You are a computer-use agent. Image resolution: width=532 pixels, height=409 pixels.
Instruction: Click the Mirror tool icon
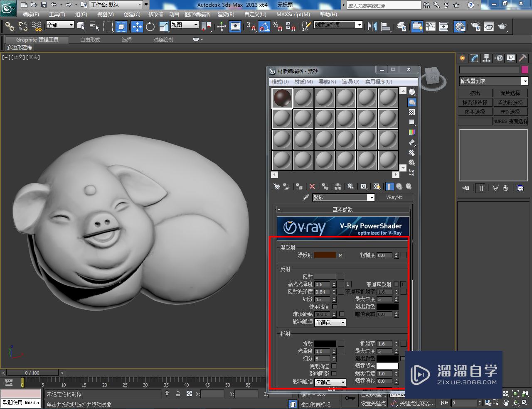(x=372, y=27)
